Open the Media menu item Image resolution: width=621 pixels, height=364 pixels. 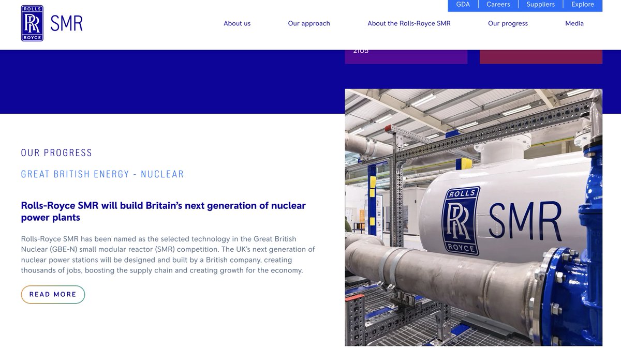point(574,23)
